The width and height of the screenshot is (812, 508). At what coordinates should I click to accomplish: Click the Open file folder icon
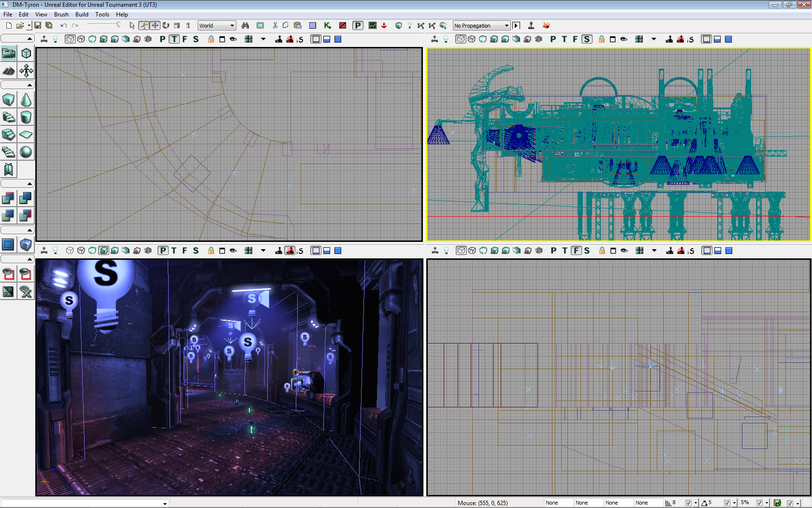(x=20, y=26)
